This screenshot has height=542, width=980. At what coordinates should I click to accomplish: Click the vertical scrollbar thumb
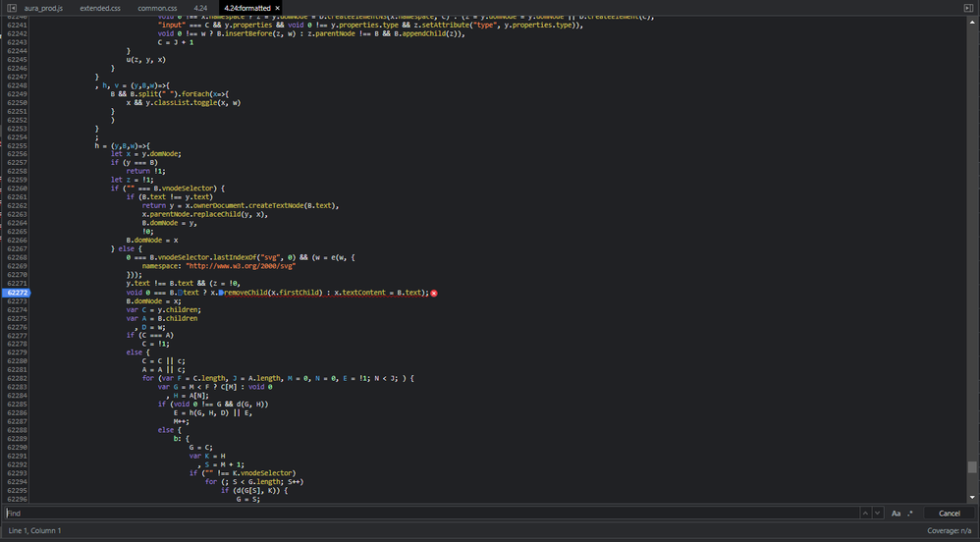pyautogui.click(x=972, y=467)
